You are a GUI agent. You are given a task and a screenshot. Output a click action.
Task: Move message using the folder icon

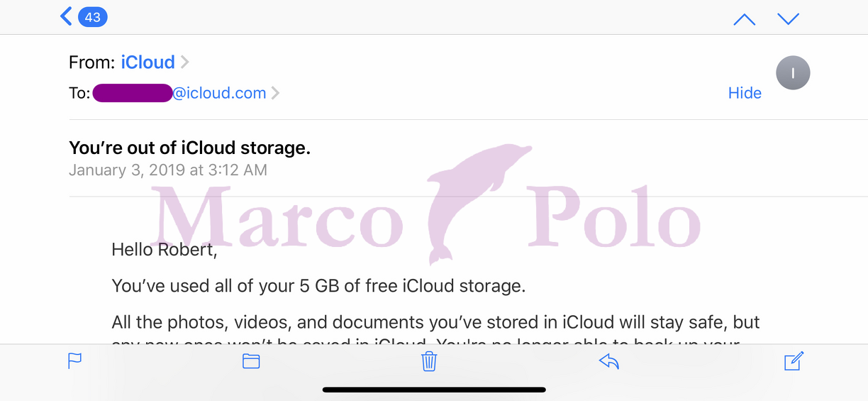pyautogui.click(x=251, y=361)
